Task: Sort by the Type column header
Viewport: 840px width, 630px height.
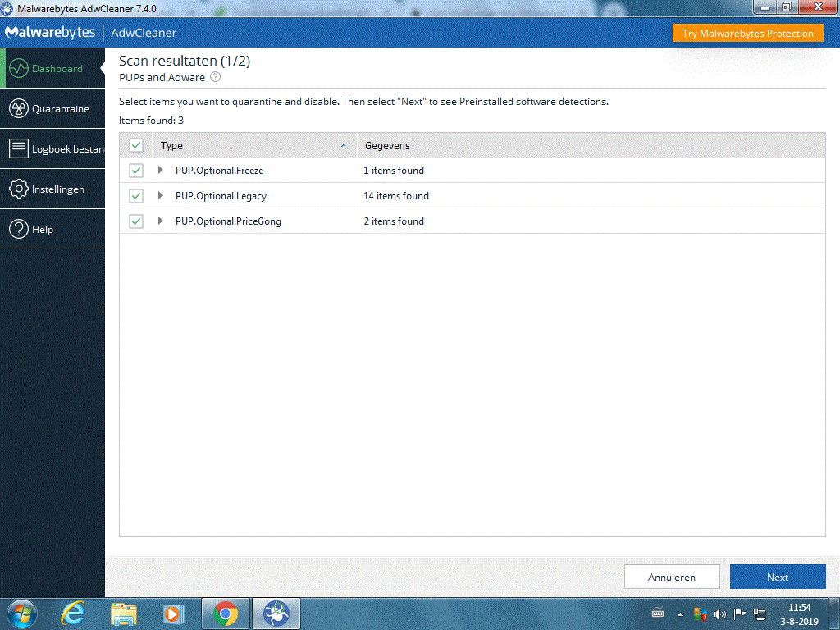Action: tap(255, 146)
